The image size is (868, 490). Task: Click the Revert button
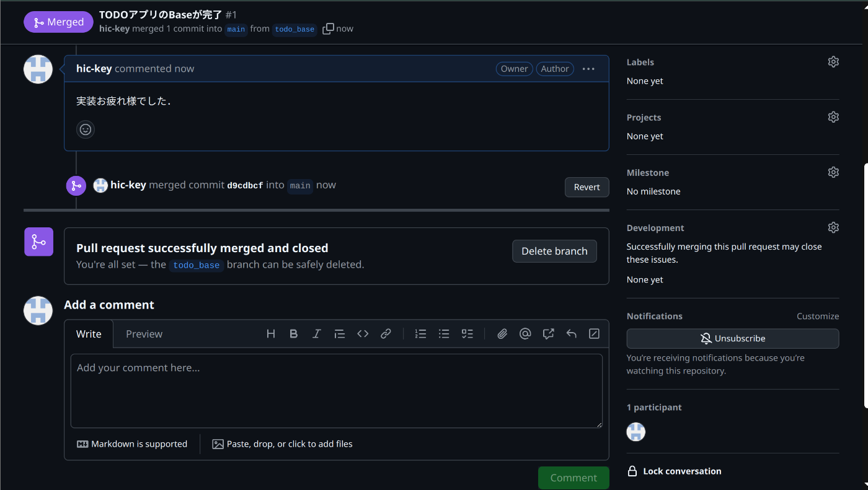(587, 187)
